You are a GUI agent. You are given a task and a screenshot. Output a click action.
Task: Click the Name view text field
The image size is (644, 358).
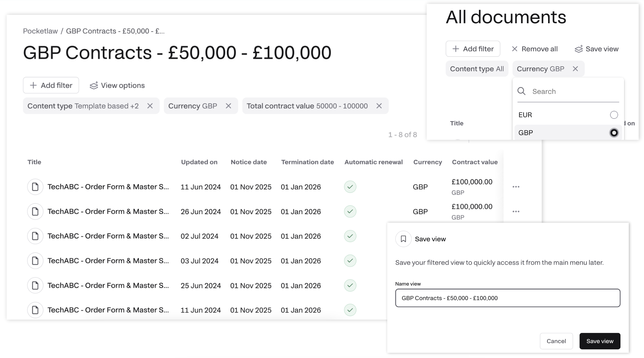tap(507, 298)
